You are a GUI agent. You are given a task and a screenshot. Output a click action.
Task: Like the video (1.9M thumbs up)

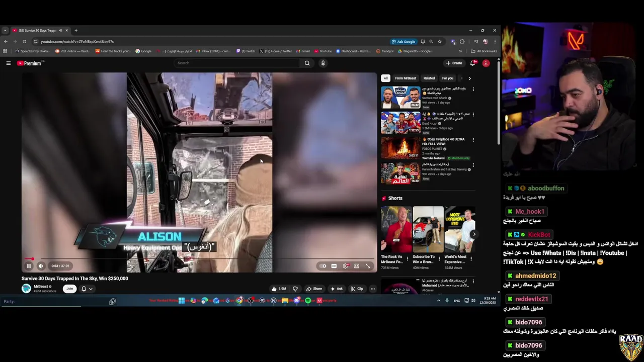279,289
